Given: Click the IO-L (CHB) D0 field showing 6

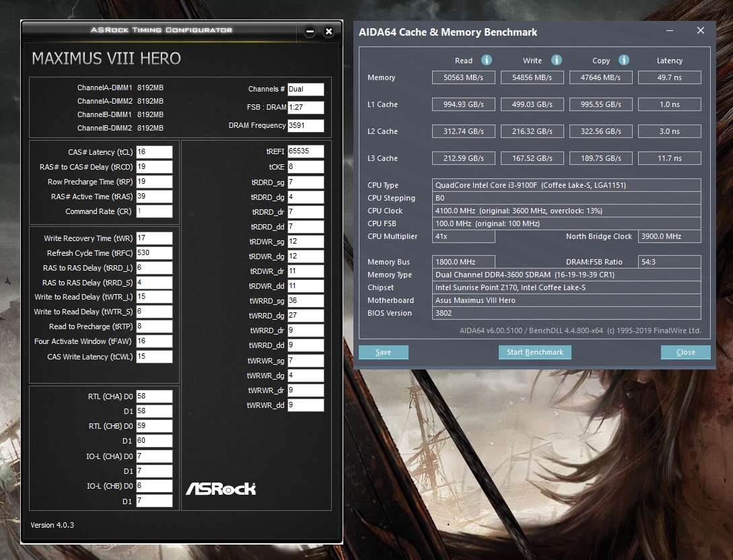Looking at the screenshot, I should (x=154, y=486).
